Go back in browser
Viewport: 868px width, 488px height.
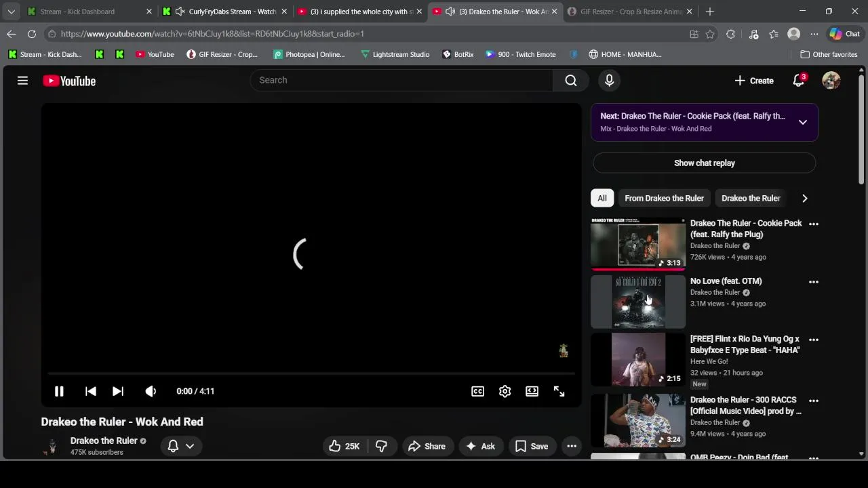tap(12, 34)
